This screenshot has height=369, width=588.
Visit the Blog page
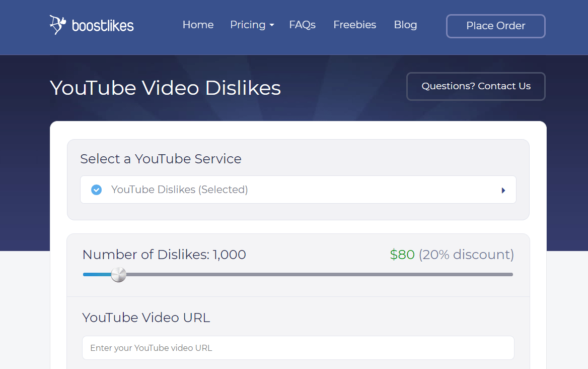pyautogui.click(x=405, y=25)
